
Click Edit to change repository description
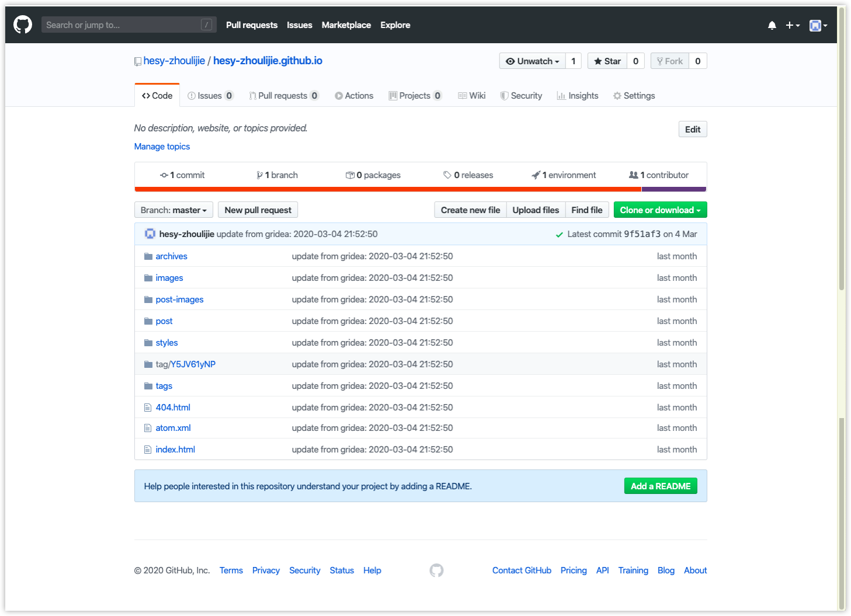click(693, 130)
